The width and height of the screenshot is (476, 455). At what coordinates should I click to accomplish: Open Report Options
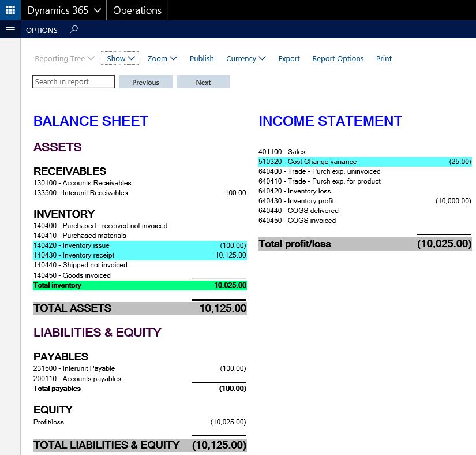pos(338,58)
